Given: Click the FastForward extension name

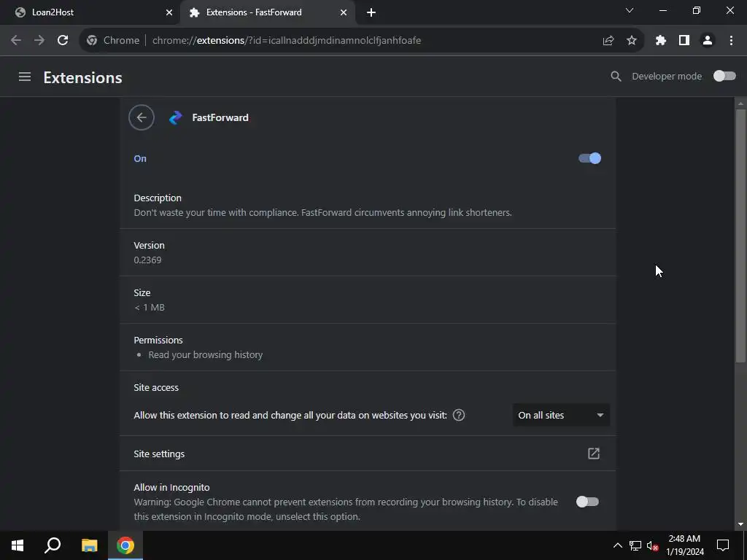Looking at the screenshot, I should [220, 117].
